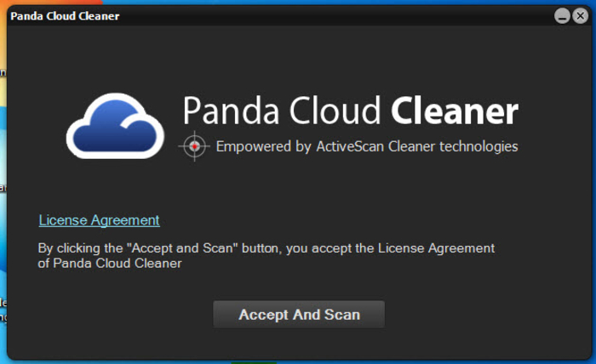The image size is (596, 364).
Task: Click empty dark area left of Accept button
Action: click(111, 315)
